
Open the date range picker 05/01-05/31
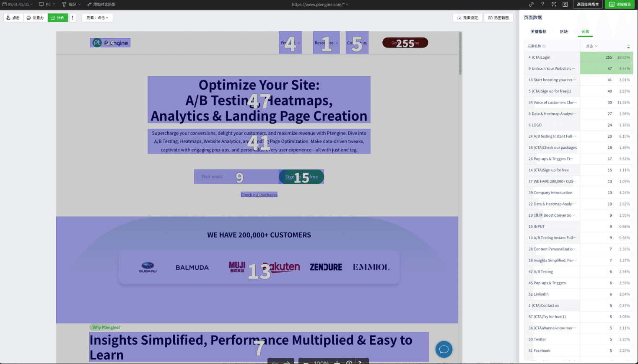[18, 4]
